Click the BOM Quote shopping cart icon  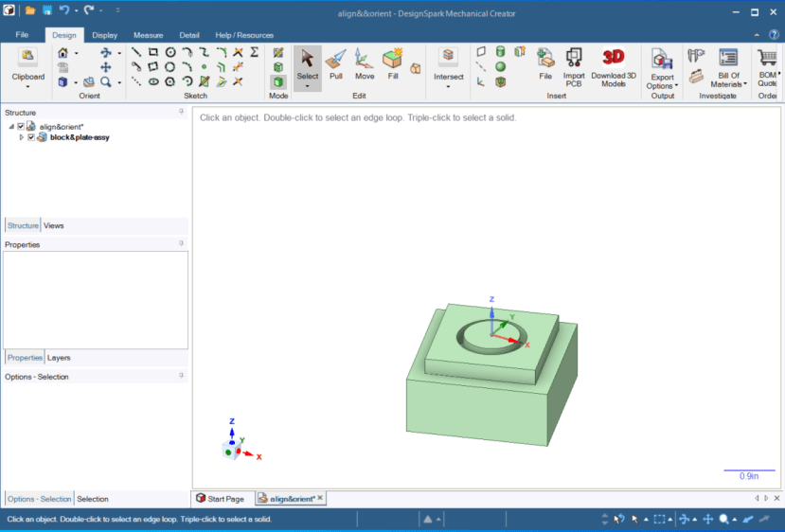click(767, 67)
